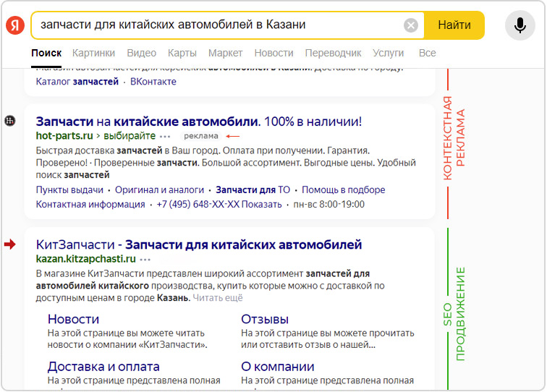
Task: Show the phone number +7 (495) 648
Action: (x=219, y=205)
